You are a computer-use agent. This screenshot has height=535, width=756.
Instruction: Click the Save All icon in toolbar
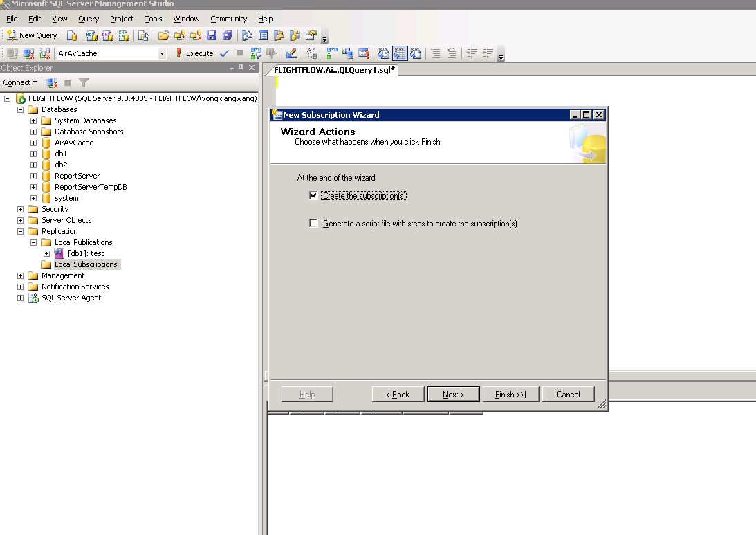(x=227, y=35)
